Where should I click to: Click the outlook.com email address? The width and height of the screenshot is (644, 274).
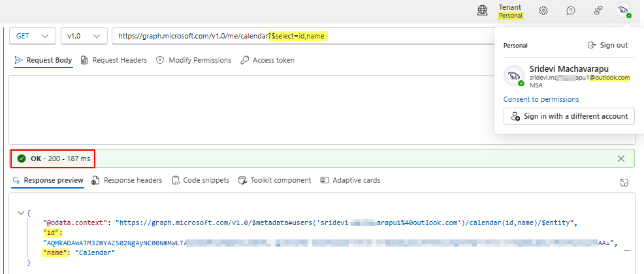click(579, 78)
